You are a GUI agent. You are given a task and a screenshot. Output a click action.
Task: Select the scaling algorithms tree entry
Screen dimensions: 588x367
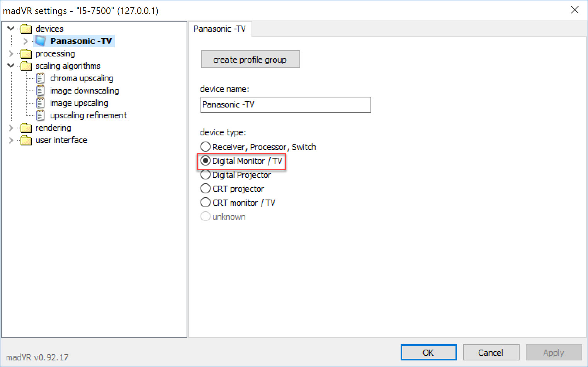click(x=68, y=66)
